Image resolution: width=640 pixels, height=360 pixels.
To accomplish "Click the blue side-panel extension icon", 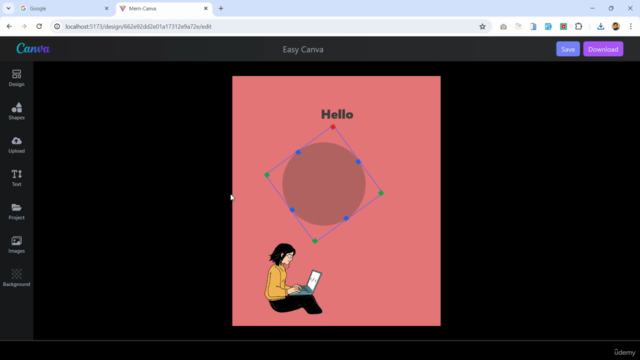I will coord(533,26).
